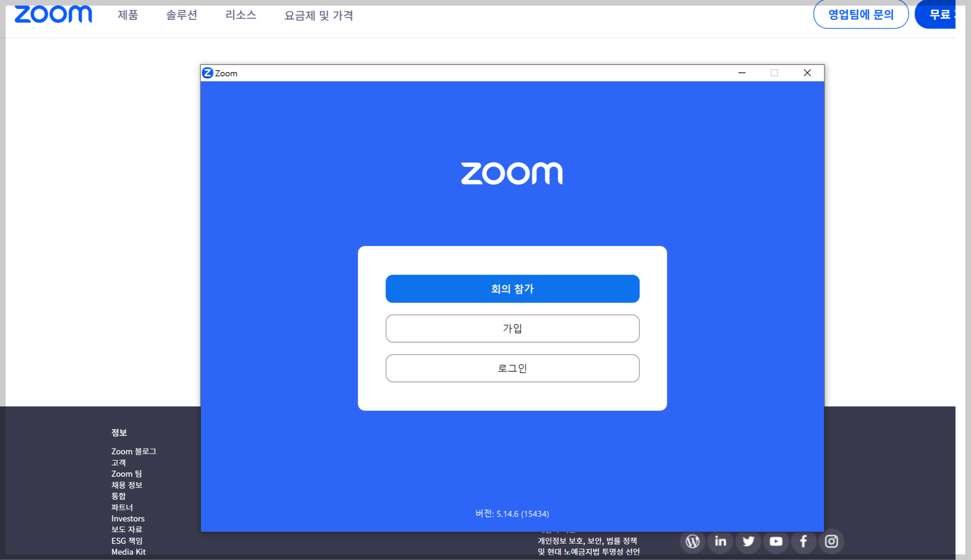
Task: Click the Instagram icon in footer
Action: [831, 541]
